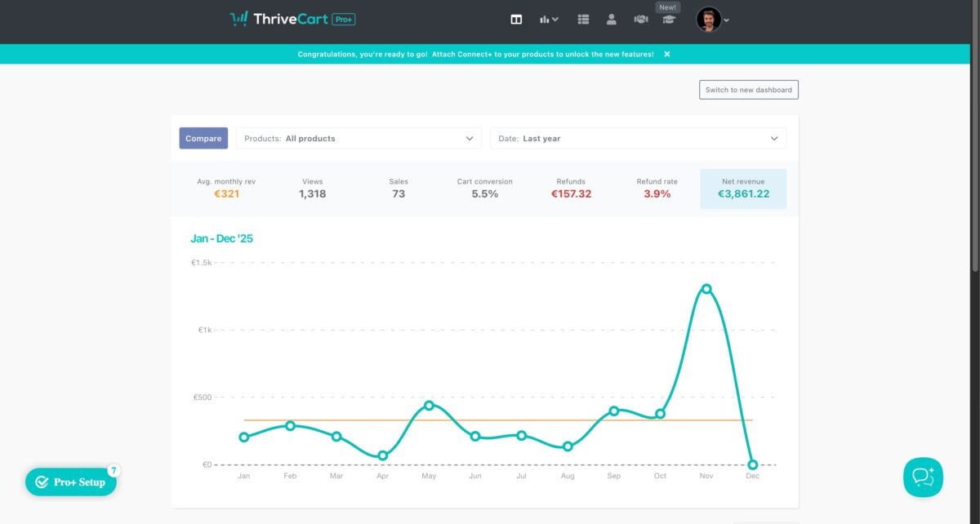Click Switch to new dashboard button

[748, 90]
